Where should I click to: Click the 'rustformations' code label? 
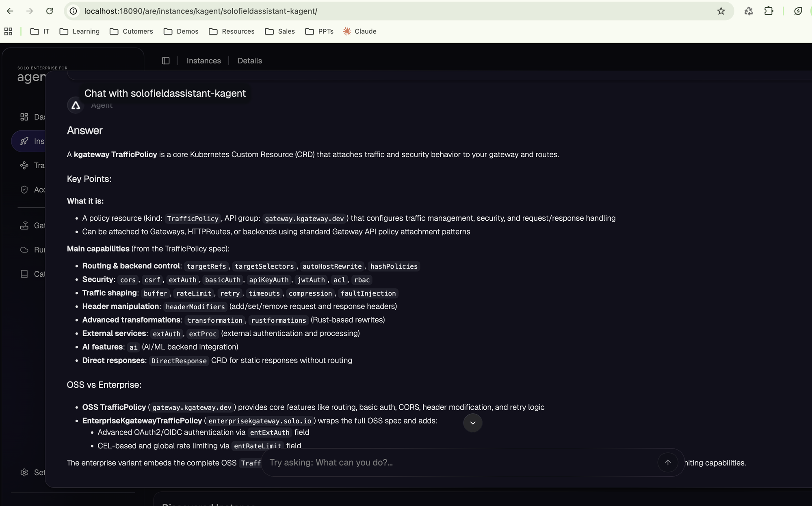click(278, 320)
